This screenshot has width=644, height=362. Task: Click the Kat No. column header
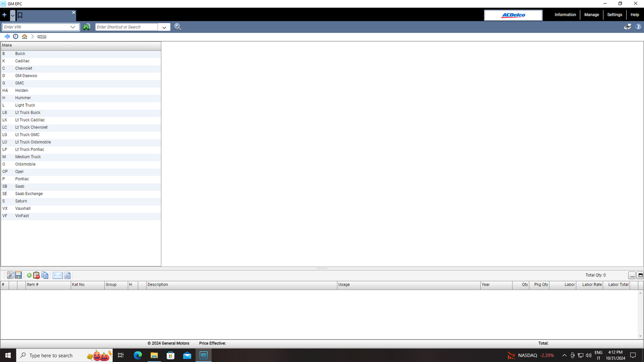pyautogui.click(x=87, y=285)
